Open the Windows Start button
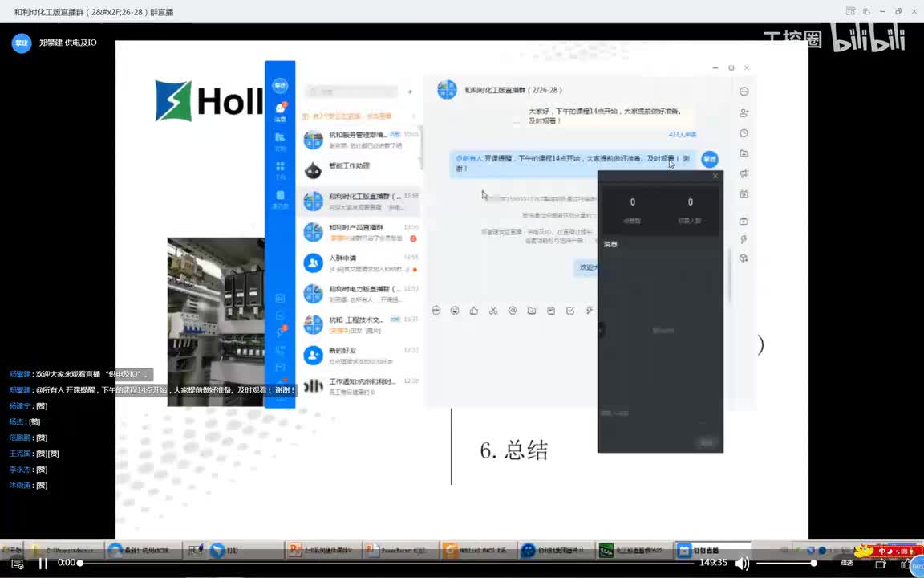 (x=12, y=550)
